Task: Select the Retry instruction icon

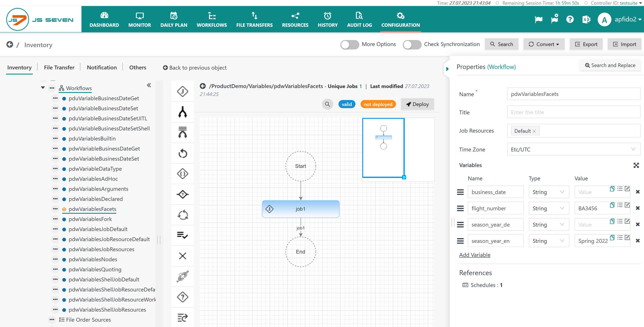Action: (x=182, y=153)
